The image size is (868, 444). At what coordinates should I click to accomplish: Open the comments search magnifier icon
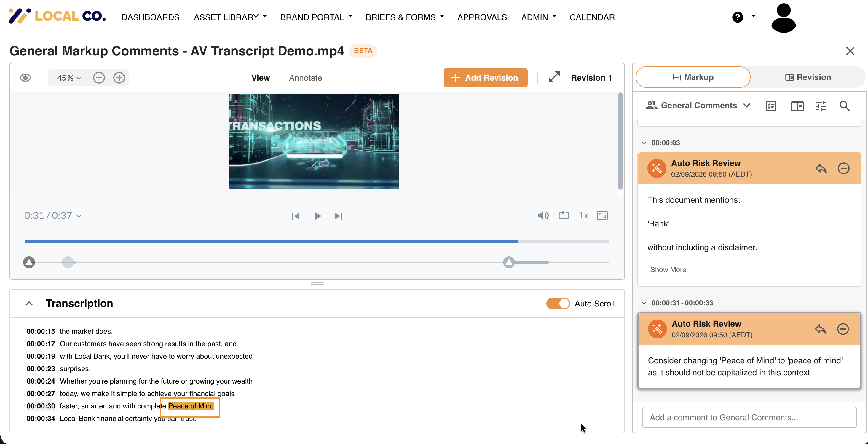(844, 106)
